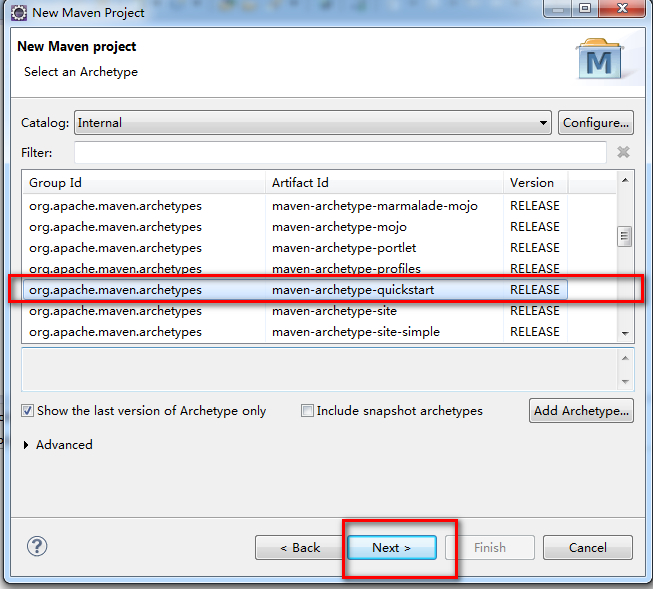Focus the Filter text field
Image resolution: width=653 pixels, height=589 pixels.
pos(340,152)
